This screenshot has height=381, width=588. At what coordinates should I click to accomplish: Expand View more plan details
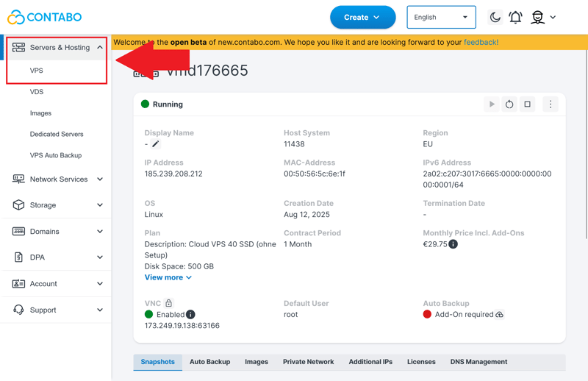(168, 277)
